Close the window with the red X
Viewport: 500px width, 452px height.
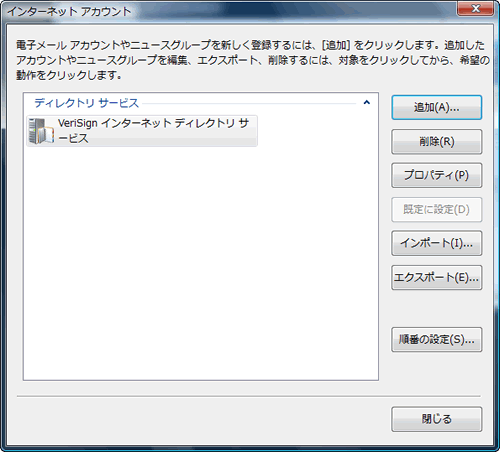pyautogui.click(x=476, y=8)
